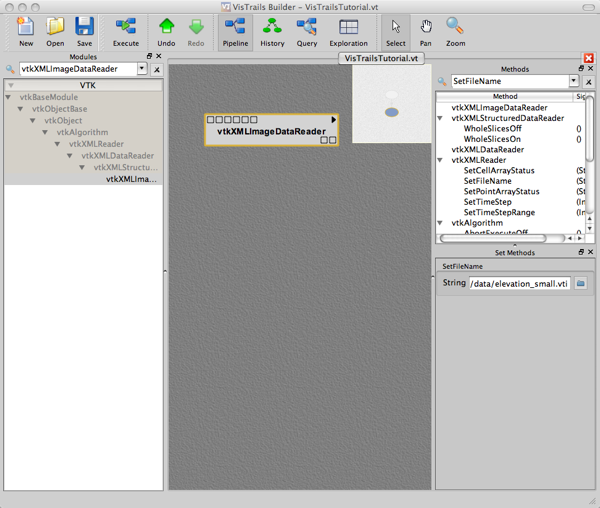
Task: Clear the Methods search field
Action: (589, 82)
